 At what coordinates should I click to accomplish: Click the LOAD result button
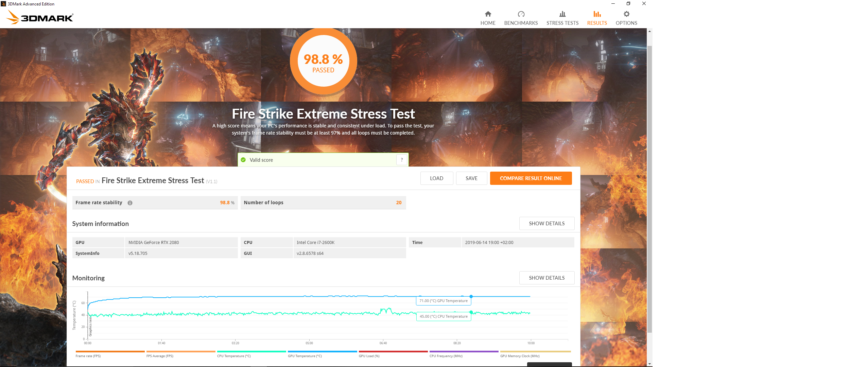436,178
